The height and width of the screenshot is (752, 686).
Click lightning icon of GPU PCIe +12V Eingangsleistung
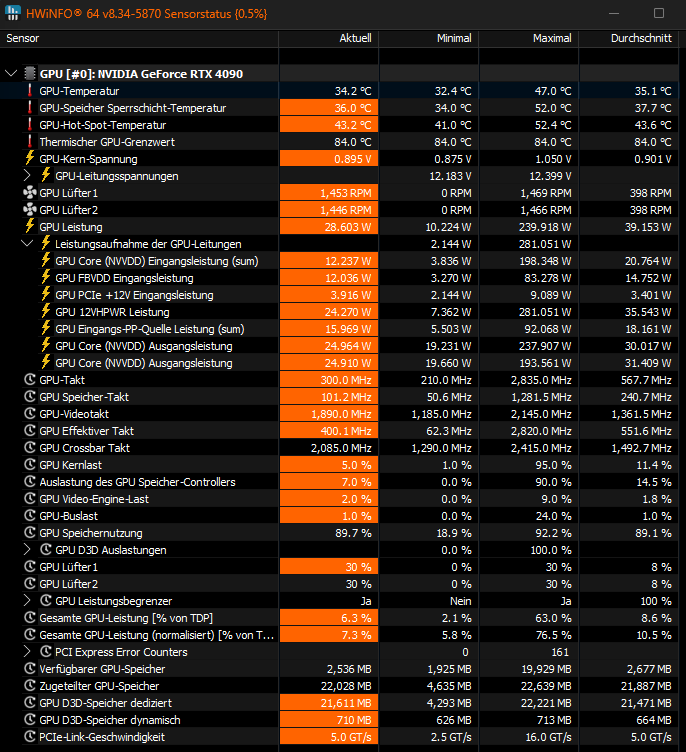pos(46,294)
